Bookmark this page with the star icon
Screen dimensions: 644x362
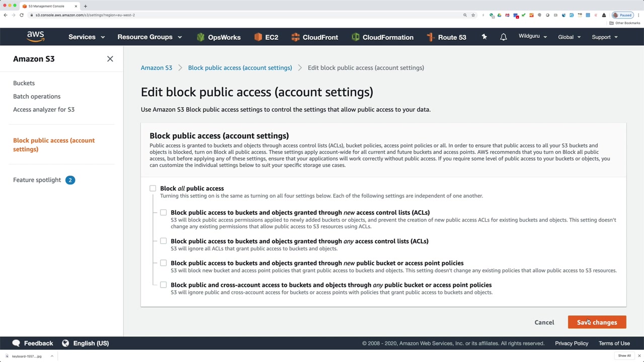[473, 15]
